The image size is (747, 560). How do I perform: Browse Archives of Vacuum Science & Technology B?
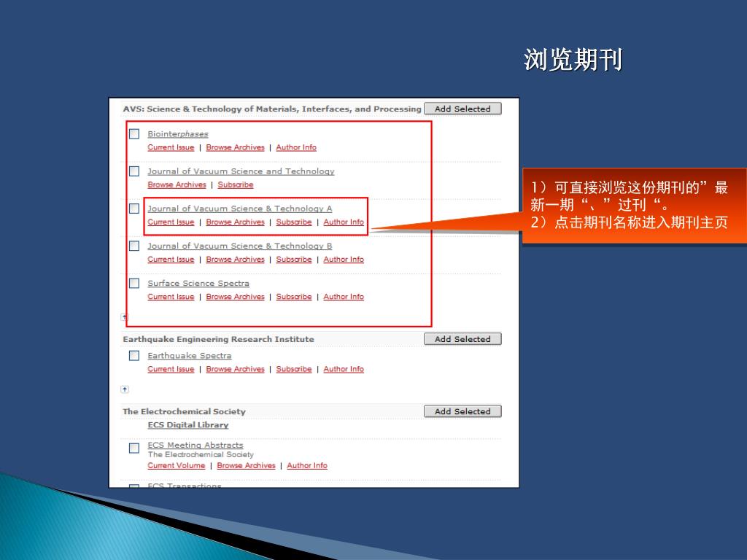pyautogui.click(x=236, y=259)
